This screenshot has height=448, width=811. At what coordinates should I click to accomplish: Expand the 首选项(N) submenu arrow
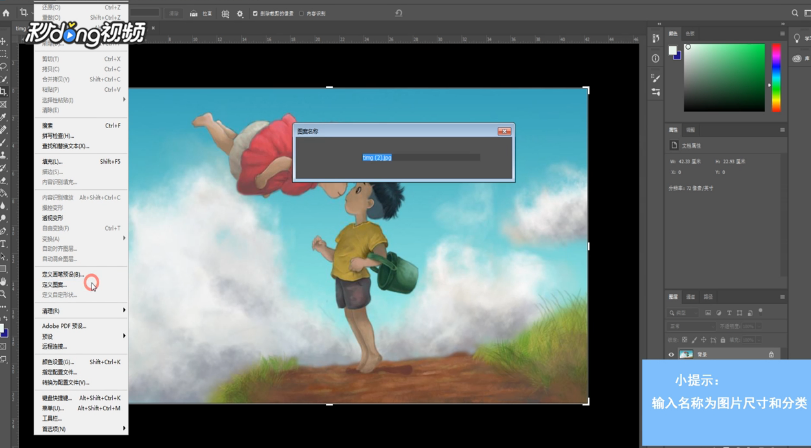click(x=124, y=428)
